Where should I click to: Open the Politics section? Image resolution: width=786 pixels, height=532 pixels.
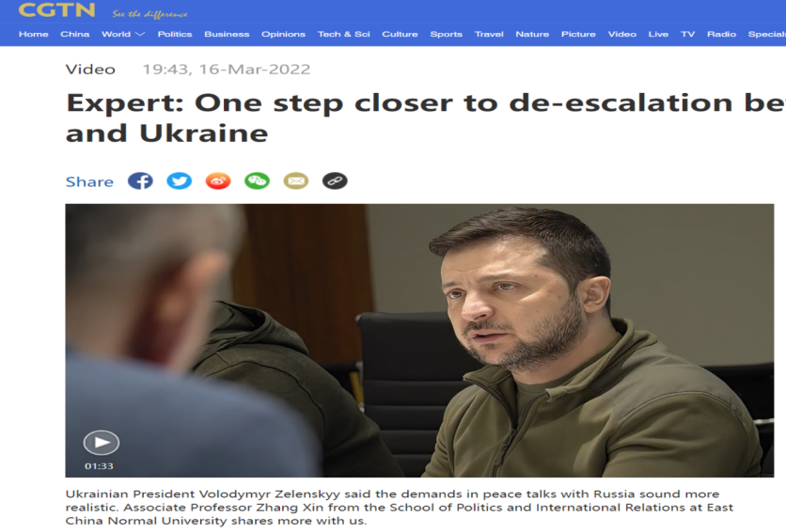(x=175, y=34)
